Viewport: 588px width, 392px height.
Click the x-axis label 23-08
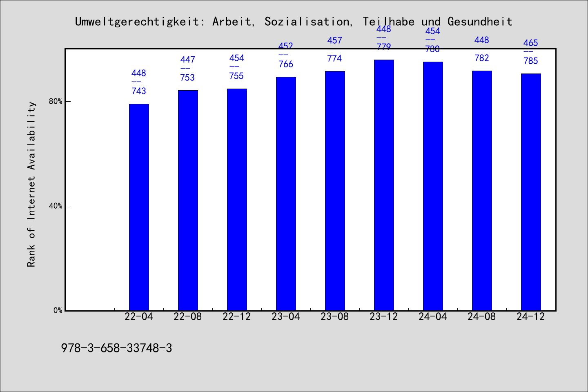pyautogui.click(x=335, y=316)
